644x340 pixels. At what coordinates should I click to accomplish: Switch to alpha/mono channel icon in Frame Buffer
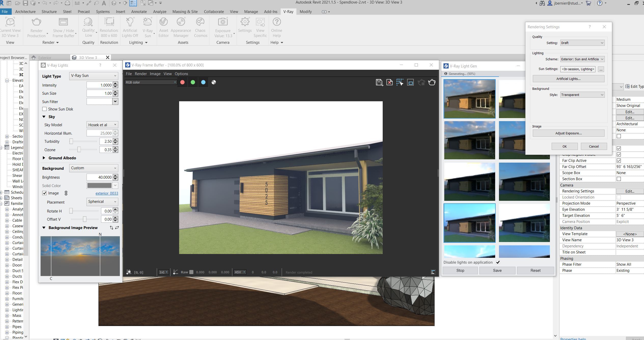214,82
